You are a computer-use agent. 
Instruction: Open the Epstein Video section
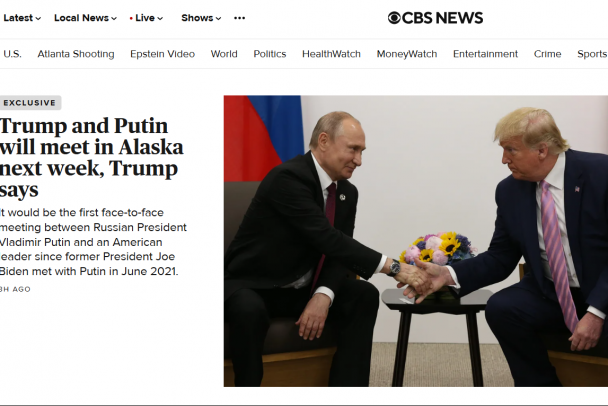pyautogui.click(x=162, y=54)
